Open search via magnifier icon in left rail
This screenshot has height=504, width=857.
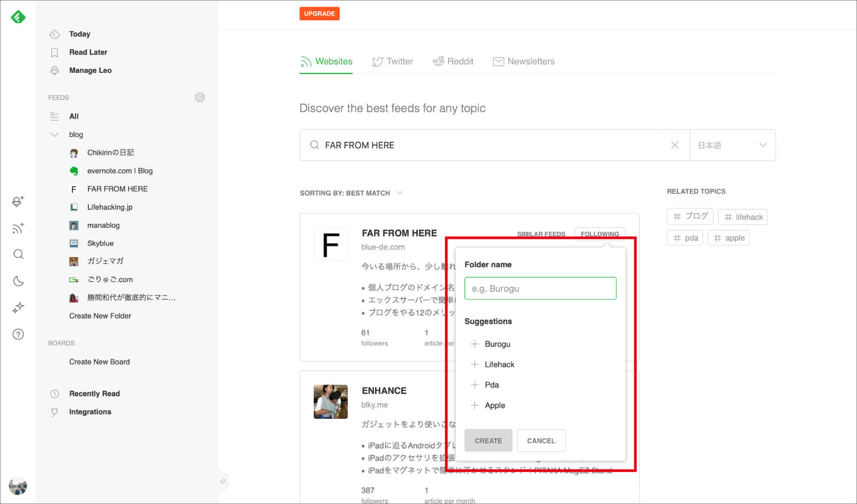click(18, 254)
